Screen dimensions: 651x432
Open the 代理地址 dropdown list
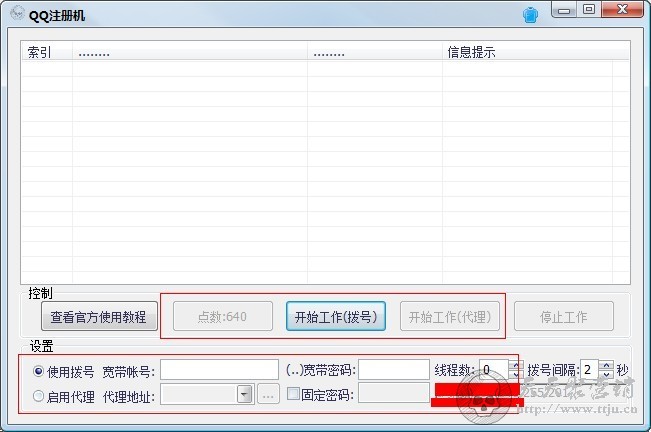[x=245, y=394]
